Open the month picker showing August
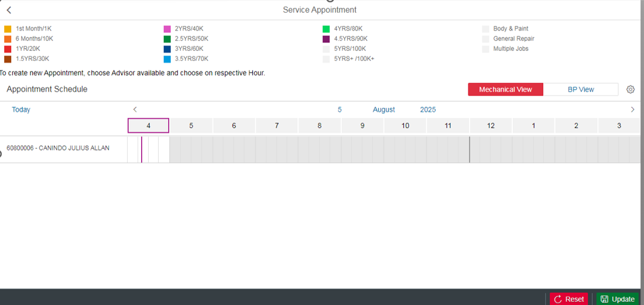This screenshot has height=305, width=644. coord(383,109)
